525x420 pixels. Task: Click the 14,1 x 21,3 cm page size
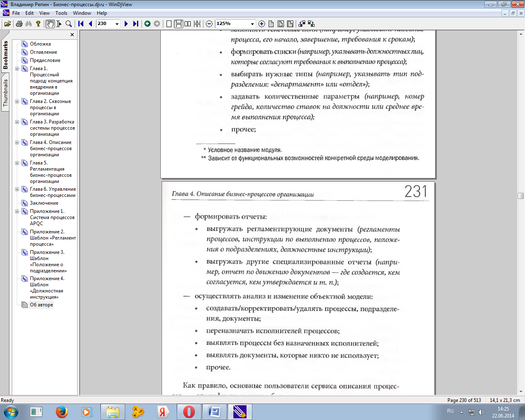504,400
